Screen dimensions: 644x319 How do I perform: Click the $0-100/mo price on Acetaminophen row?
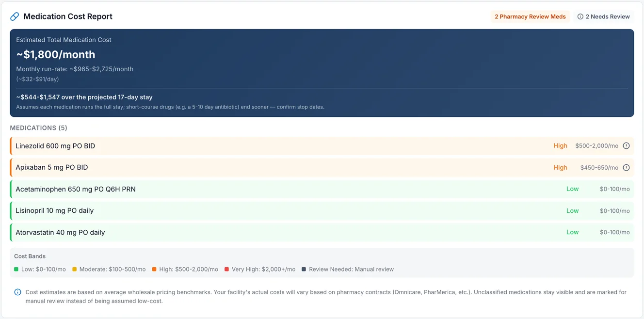(x=614, y=189)
